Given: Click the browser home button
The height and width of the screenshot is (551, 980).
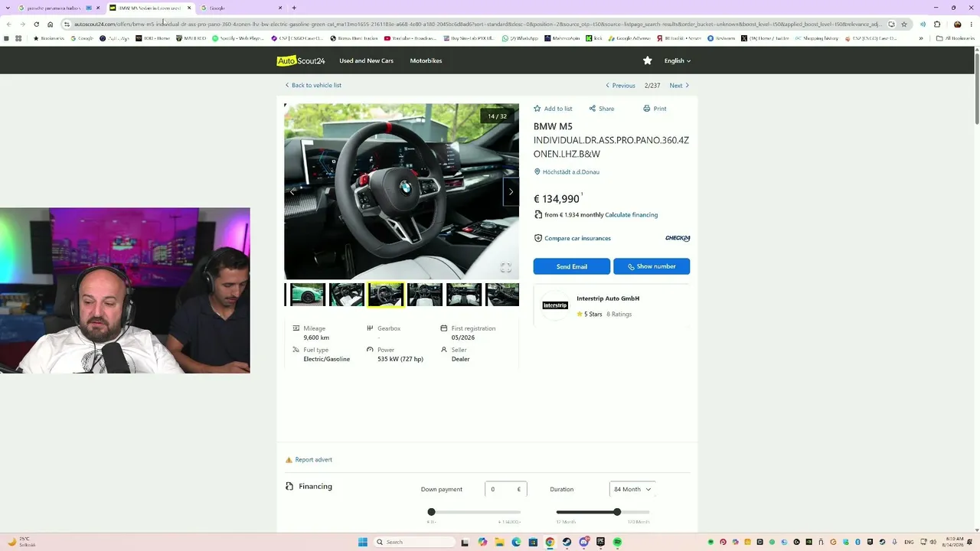Looking at the screenshot, I should point(51,24).
